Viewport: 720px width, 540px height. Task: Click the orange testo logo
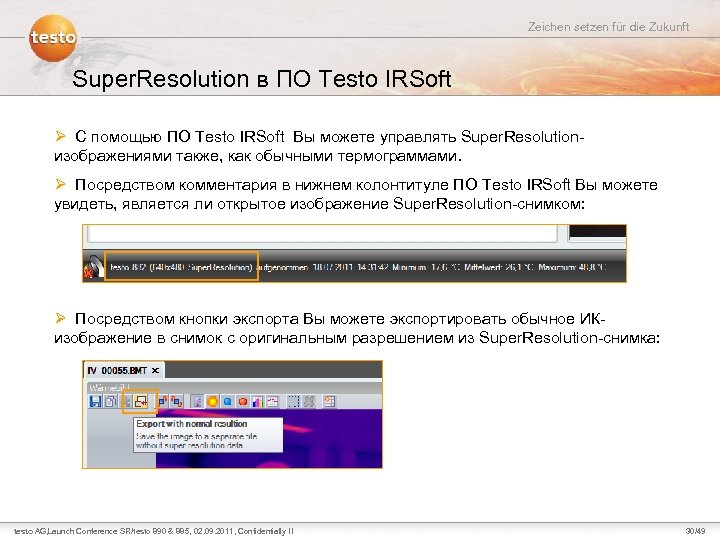click(x=53, y=38)
